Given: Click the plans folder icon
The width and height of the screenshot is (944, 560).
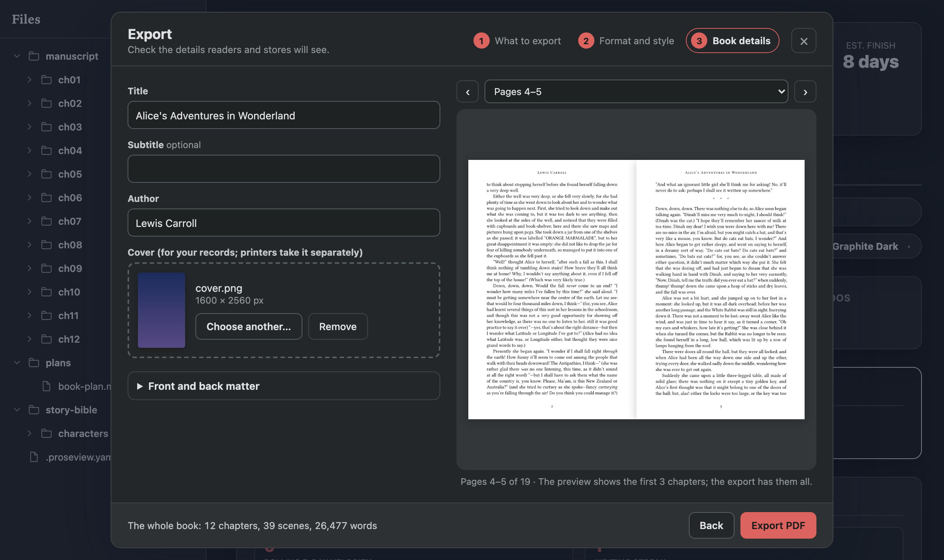Looking at the screenshot, I should click(x=34, y=363).
